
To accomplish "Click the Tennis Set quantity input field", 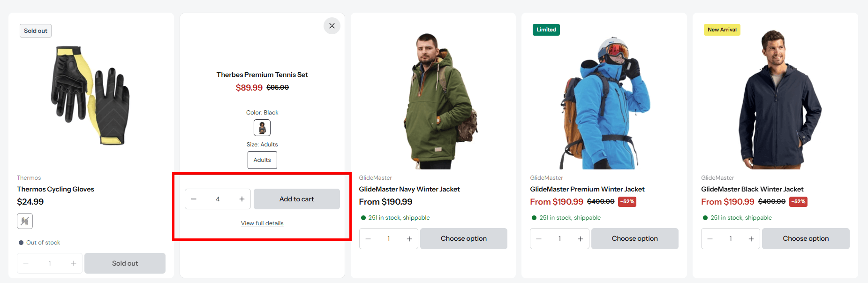I will tap(218, 199).
